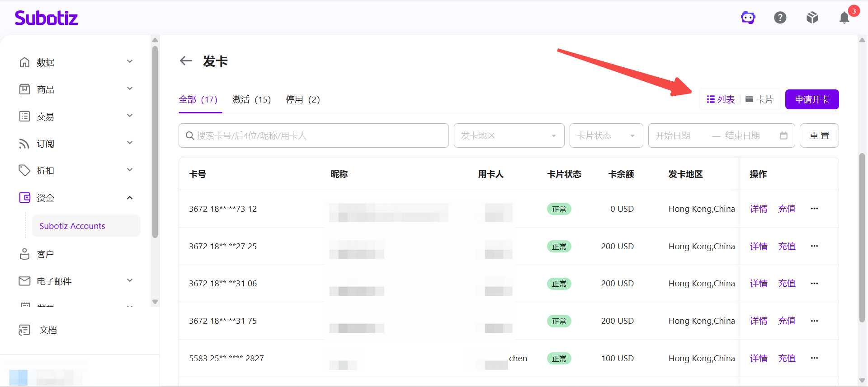Click the package box icon in header

pyautogui.click(x=812, y=18)
